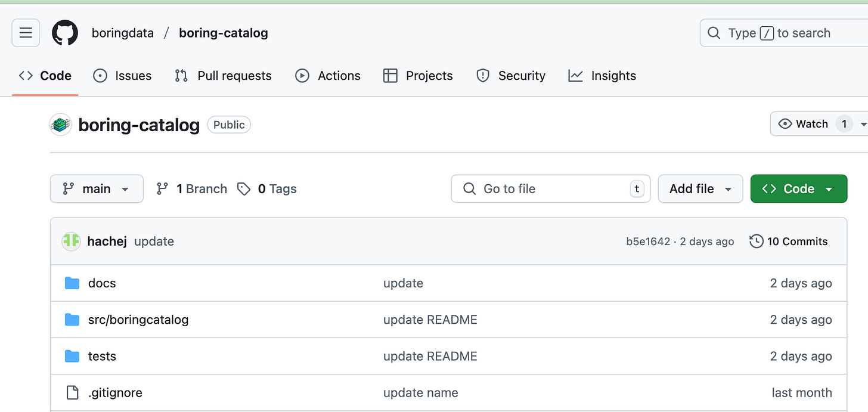The image size is (868, 412).
Task: Click the Watch count badge 1
Action: click(844, 124)
